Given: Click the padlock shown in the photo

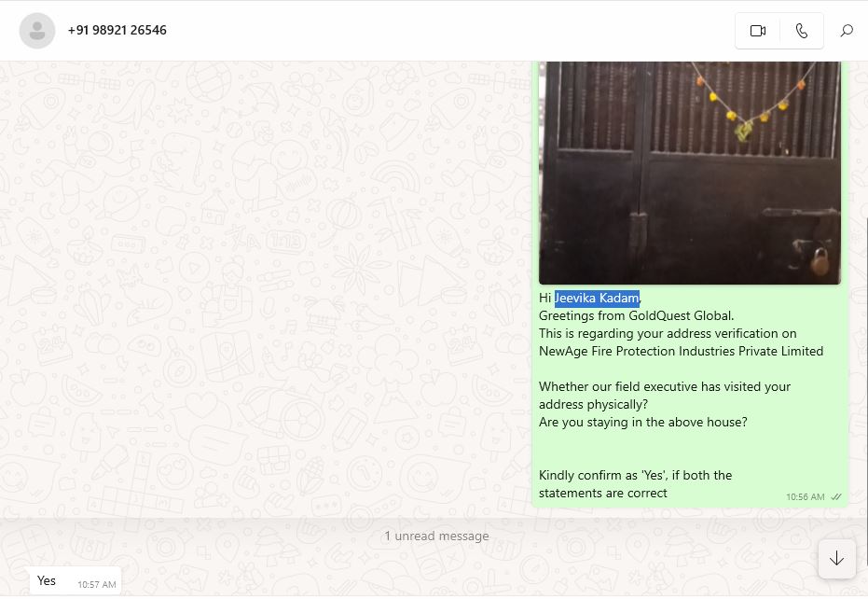Looking at the screenshot, I should tap(820, 261).
